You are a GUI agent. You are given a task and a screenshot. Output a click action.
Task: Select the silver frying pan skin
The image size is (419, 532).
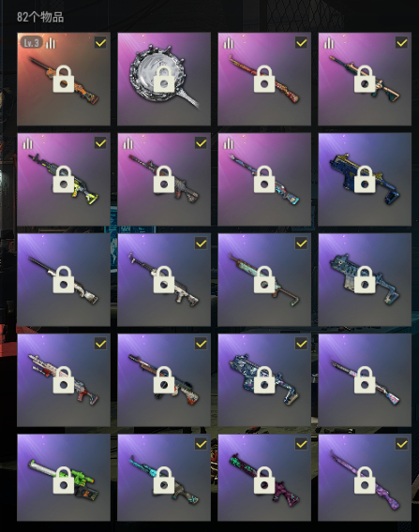click(164, 79)
